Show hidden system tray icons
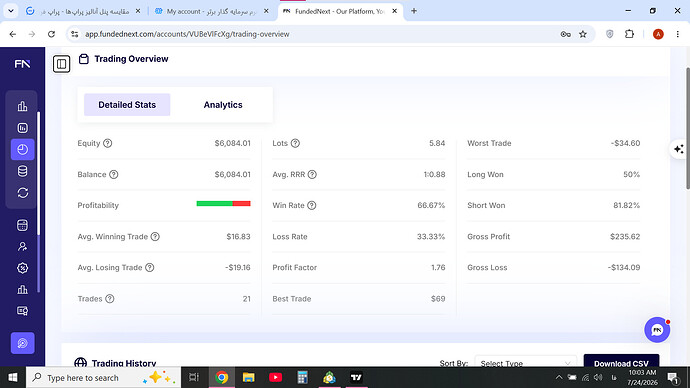 click(559, 377)
